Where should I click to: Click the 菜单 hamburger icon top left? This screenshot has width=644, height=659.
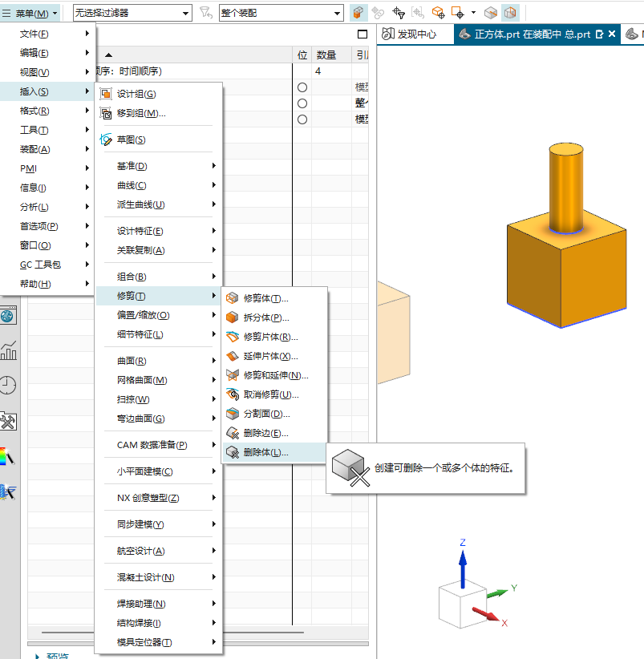[6, 12]
